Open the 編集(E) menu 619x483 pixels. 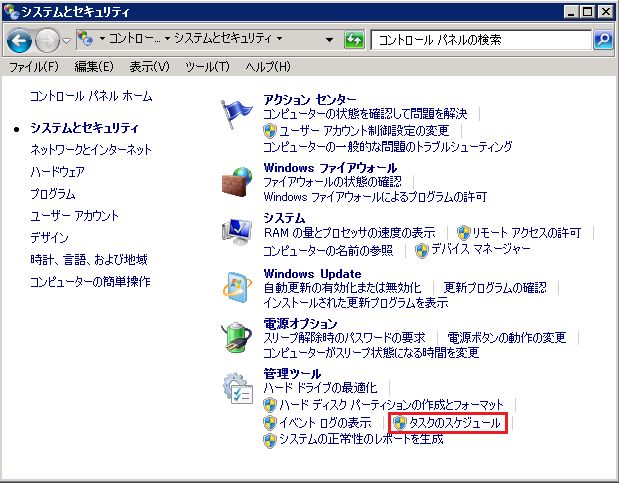coord(94,66)
